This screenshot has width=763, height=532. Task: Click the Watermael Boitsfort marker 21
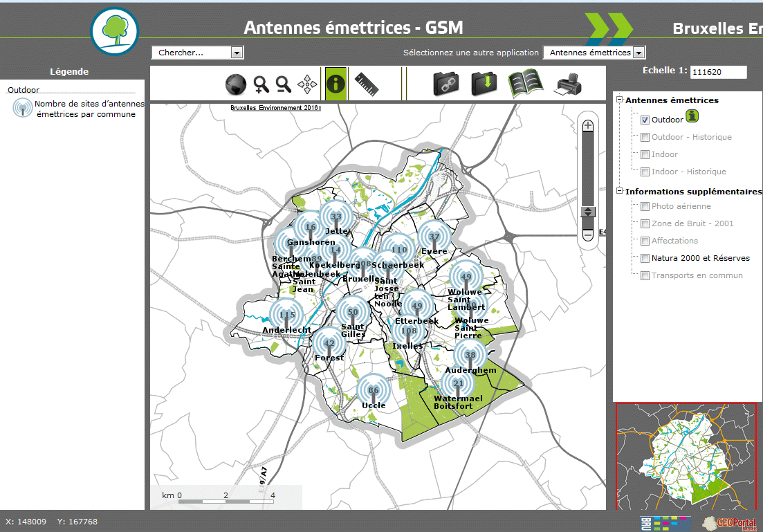[x=459, y=383]
